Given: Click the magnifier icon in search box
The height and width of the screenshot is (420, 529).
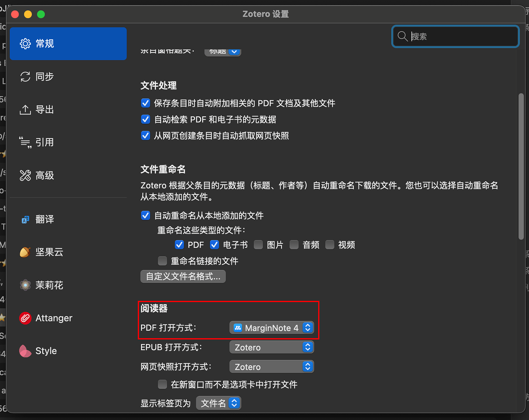Looking at the screenshot, I should [403, 36].
